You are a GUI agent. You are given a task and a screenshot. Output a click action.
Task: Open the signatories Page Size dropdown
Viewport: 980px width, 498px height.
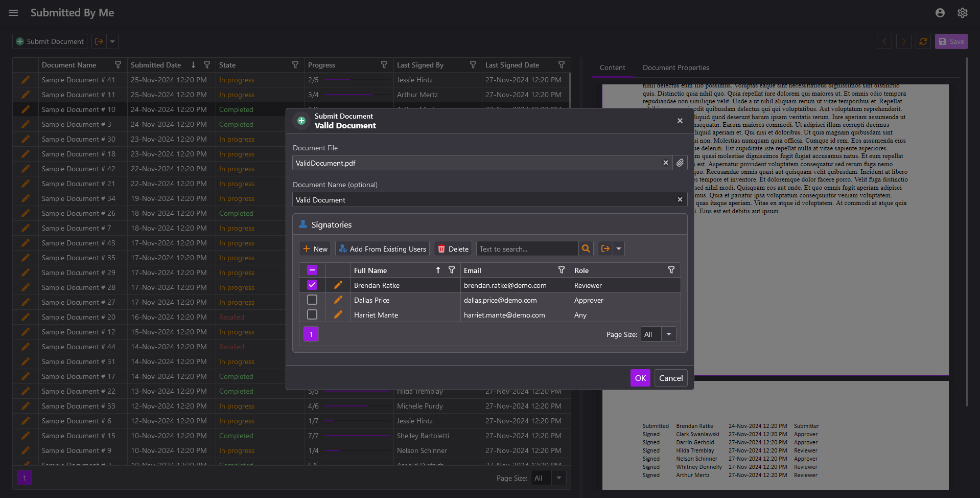[668, 334]
